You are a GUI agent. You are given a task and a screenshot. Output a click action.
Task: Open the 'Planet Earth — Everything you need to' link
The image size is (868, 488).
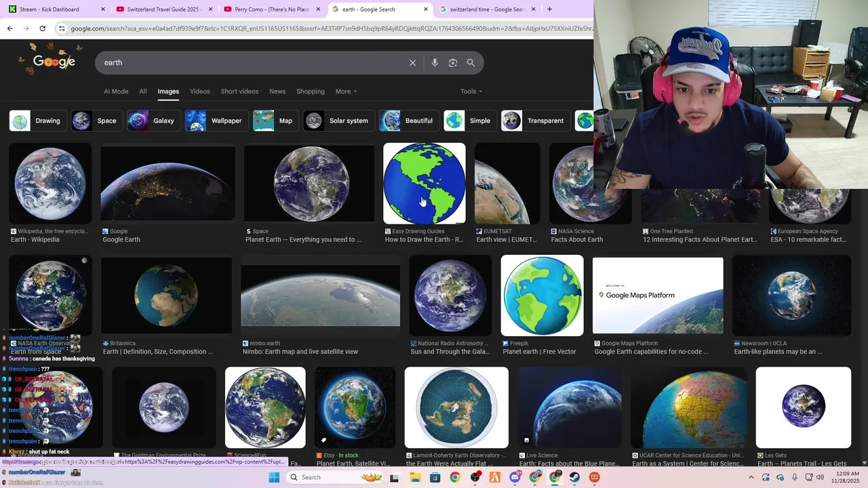tap(303, 239)
